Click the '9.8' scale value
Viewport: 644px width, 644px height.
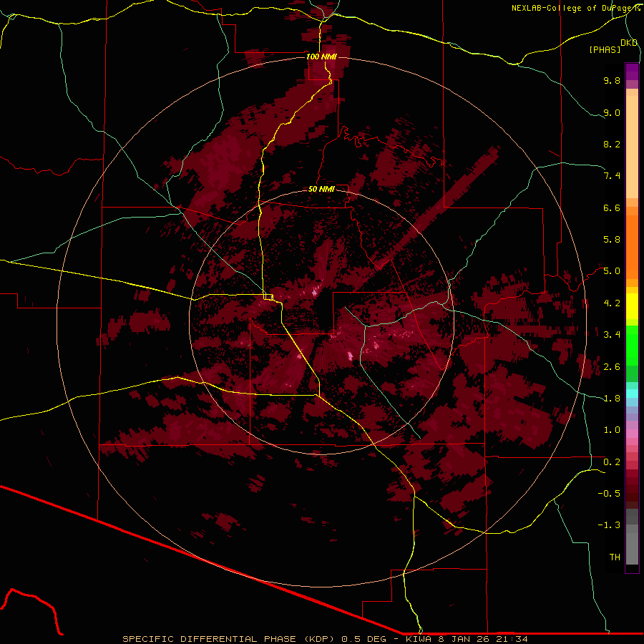coord(612,80)
